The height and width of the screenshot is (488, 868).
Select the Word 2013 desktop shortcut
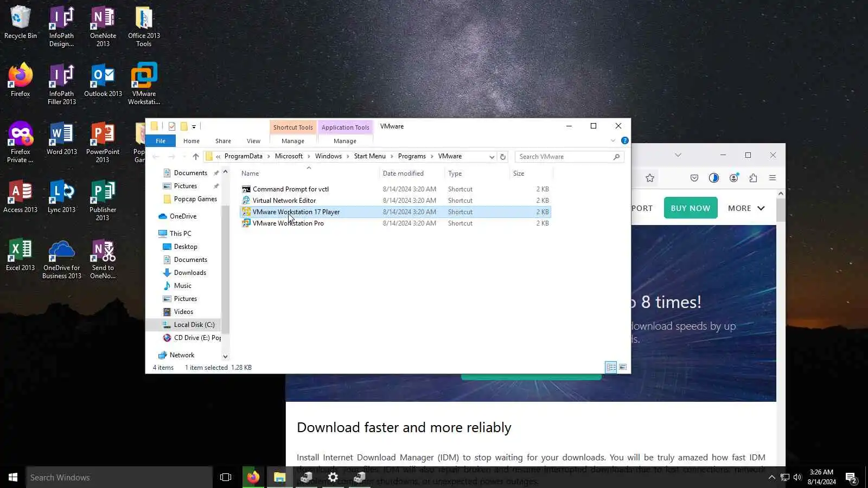pyautogui.click(x=62, y=139)
